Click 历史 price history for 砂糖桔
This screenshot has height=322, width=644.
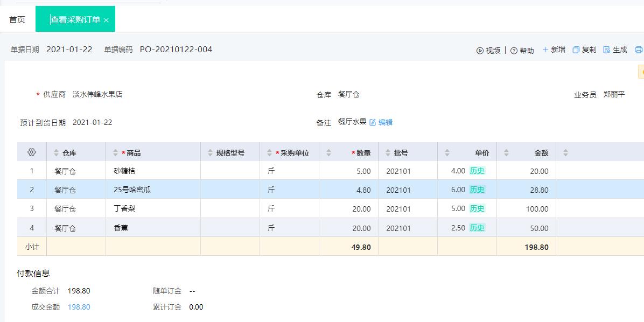pos(477,171)
